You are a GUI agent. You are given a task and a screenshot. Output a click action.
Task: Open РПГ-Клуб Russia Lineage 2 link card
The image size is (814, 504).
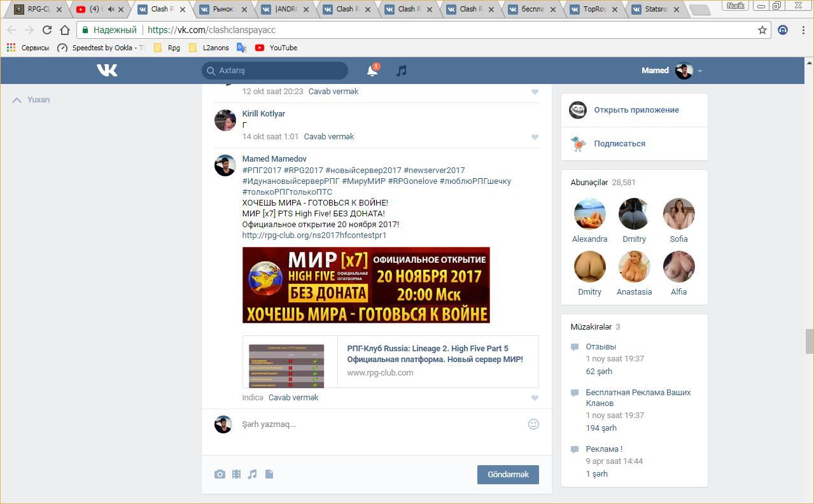pyautogui.click(x=390, y=361)
